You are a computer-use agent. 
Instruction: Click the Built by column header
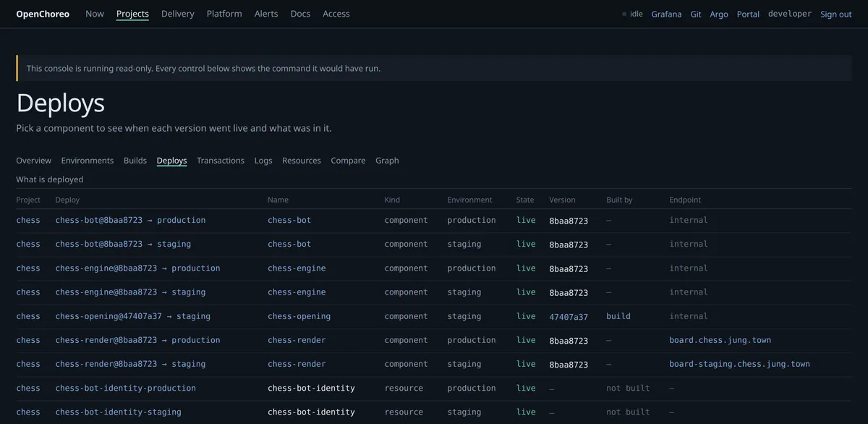click(619, 200)
